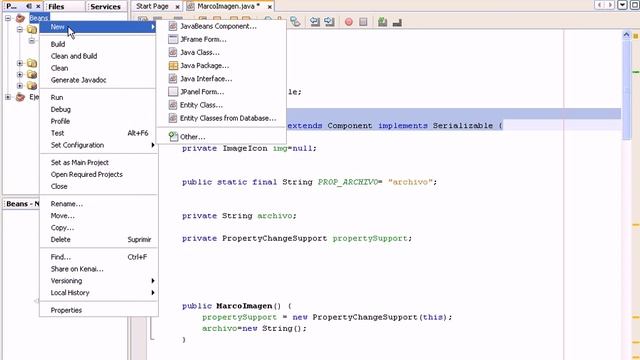Run the project from context menu
The width and height of the screenshot is (640, 360).
[98, 97]
